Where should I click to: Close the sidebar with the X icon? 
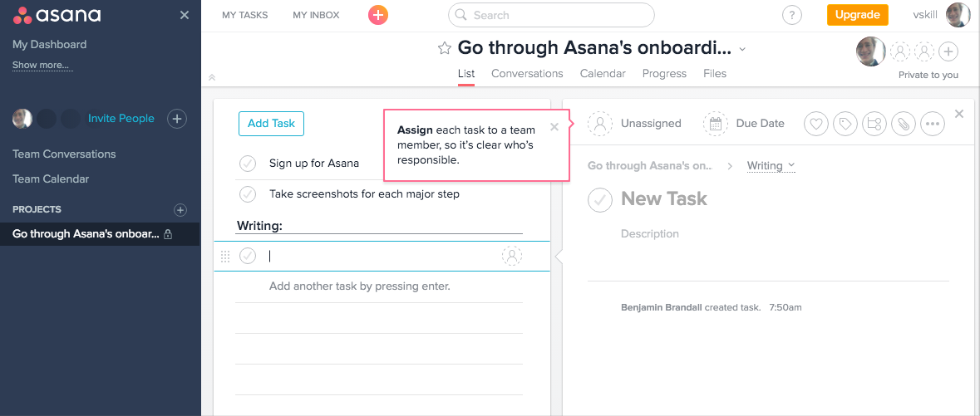[185, 15]
